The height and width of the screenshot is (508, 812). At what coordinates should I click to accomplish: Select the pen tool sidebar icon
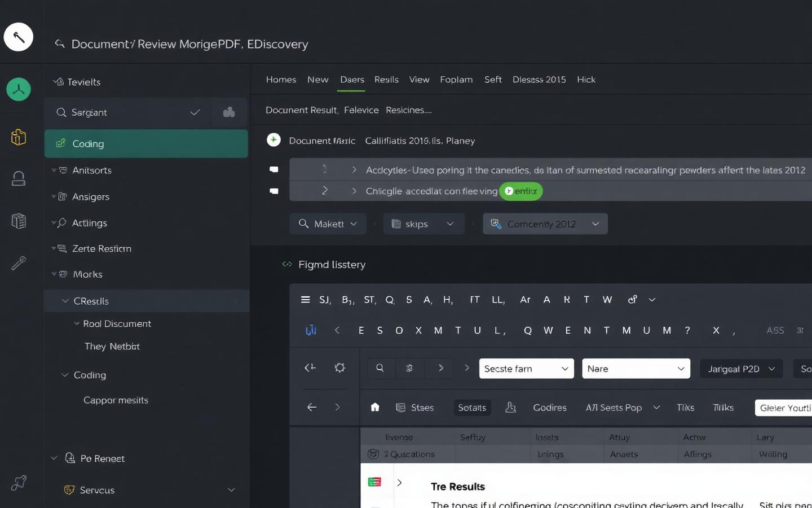click(x=19, y=263)
